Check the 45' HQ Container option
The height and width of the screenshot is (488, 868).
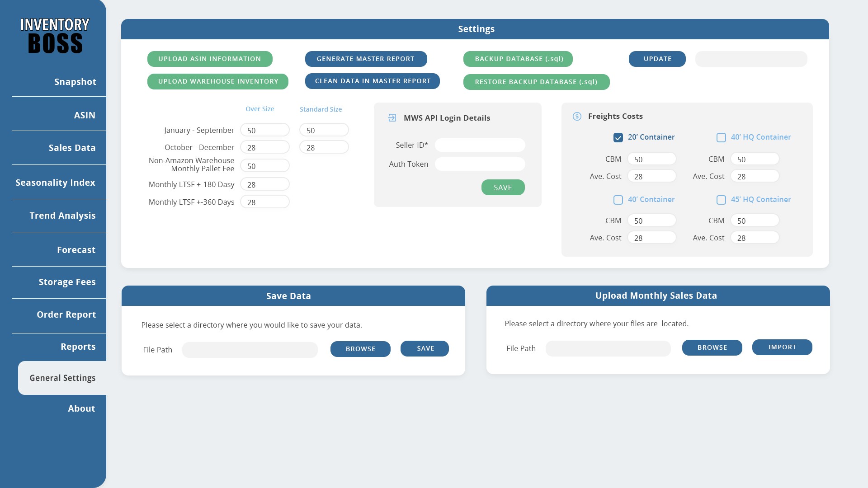pyautogui.click(x=721, y=200)
